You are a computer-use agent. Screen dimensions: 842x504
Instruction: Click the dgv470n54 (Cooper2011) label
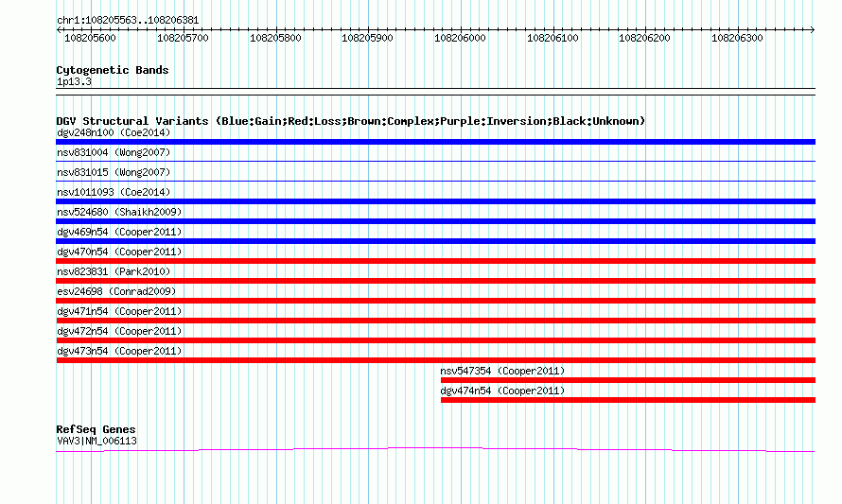coord(119,252)
